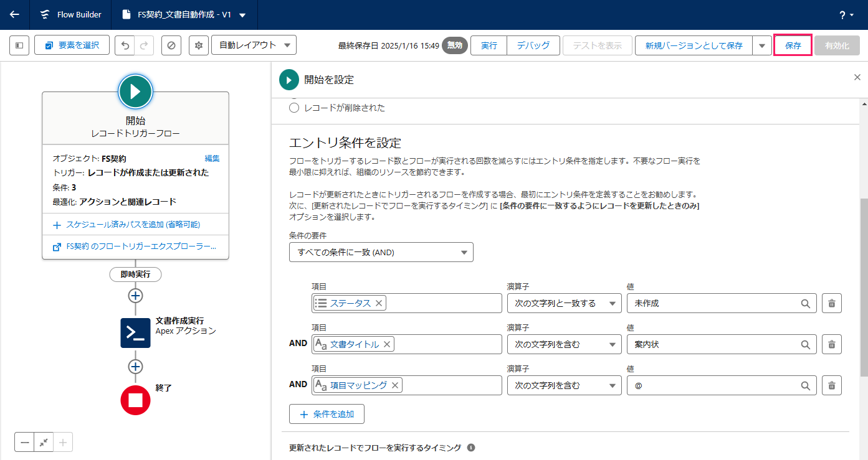Remove the 項目マッピング field pill
The width and height of the screenshot is (868, 460).
click(395, 385)
